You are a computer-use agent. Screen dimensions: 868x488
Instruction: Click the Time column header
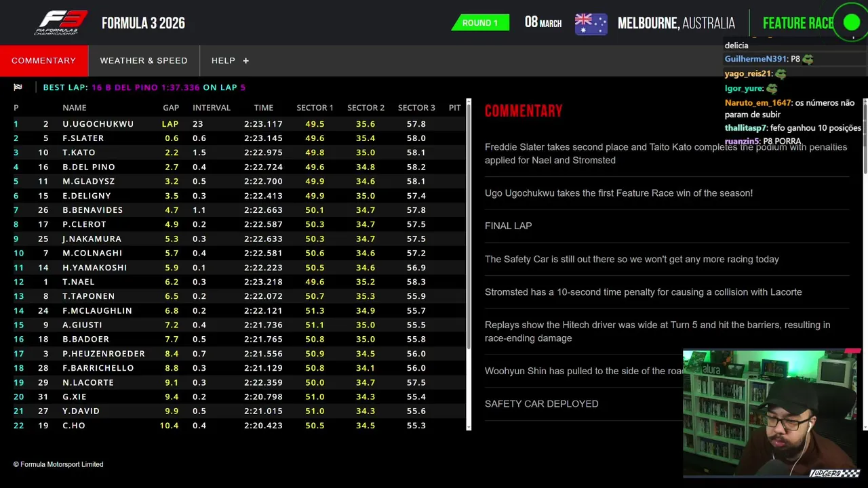click(264, 108)
